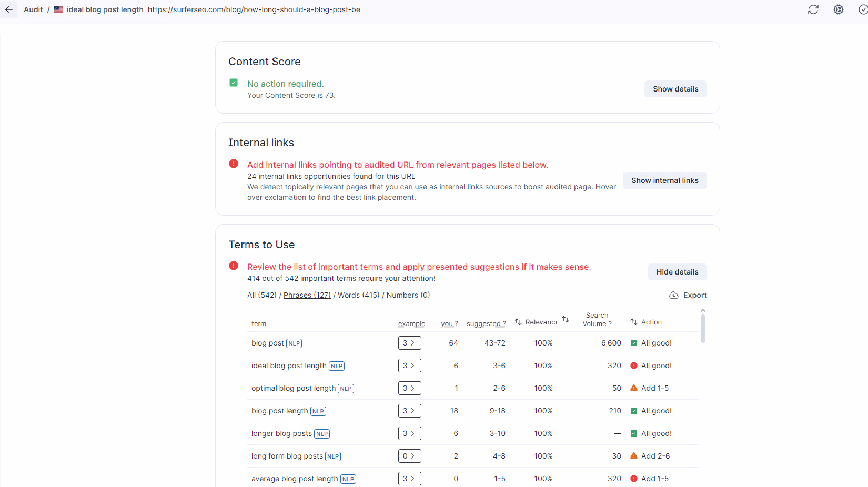The image size is (868, 487).
Task: Click the terms table vertical scrollbar
Action: point(703,328)
